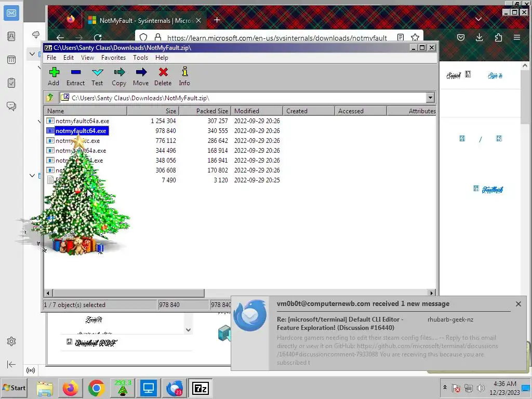Image resolution: width=532 pixels, height=399 pixels.
Task: Open the Firefox downloads panel
Action: point(479,37)
